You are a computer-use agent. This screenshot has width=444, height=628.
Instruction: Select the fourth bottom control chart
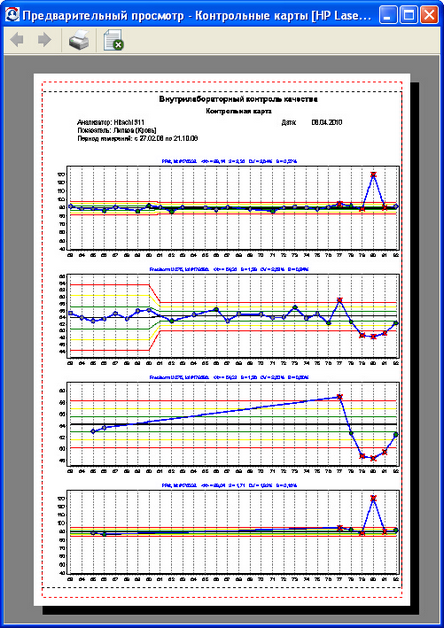(234, 533)
